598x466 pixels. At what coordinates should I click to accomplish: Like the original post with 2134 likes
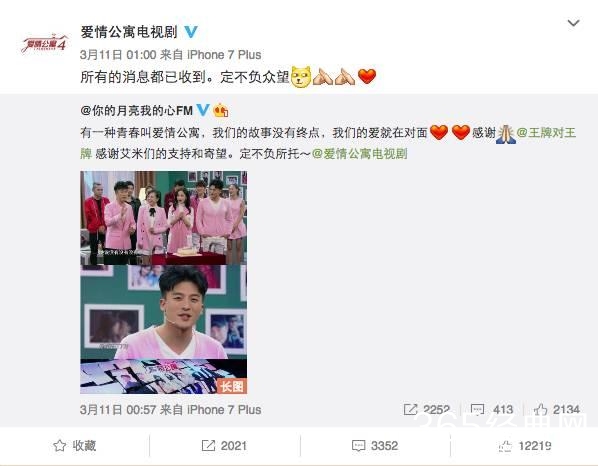557,410
